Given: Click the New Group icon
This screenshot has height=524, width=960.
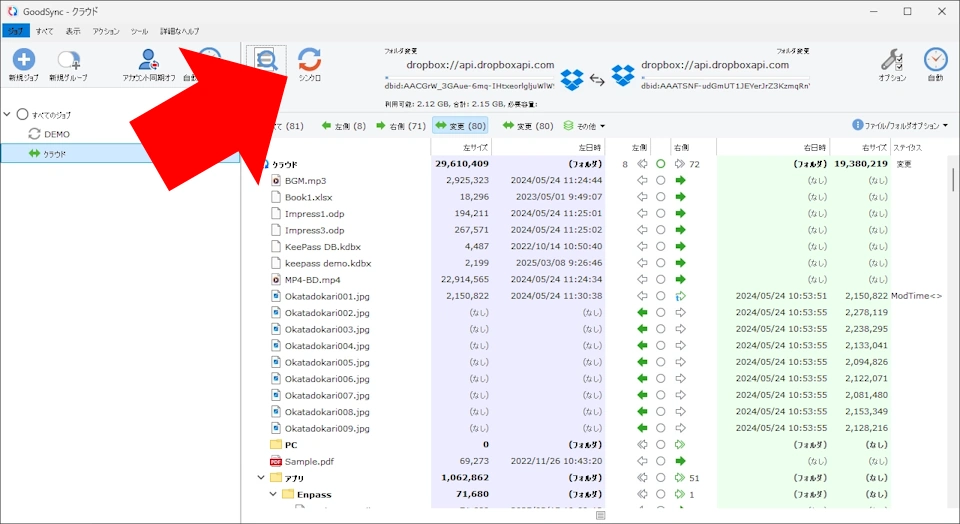Looking at the screenshot, I should [x=68, y=60].
